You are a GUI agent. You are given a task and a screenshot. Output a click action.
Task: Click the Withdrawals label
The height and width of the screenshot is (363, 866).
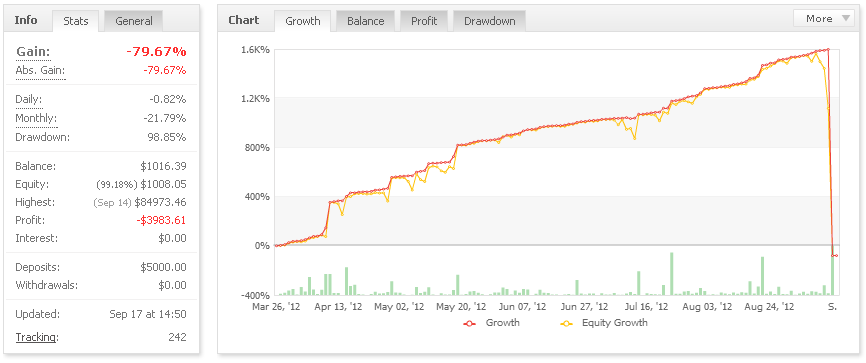point(46,286)
